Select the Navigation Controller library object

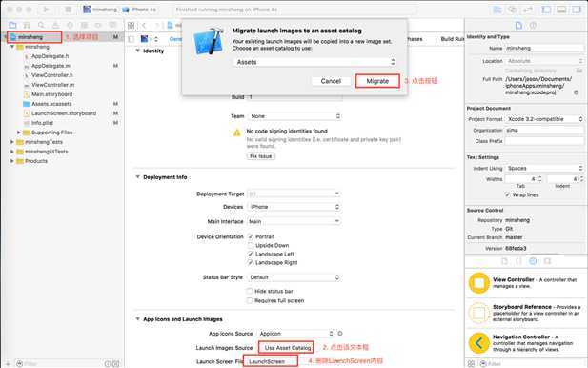(526, 343)
